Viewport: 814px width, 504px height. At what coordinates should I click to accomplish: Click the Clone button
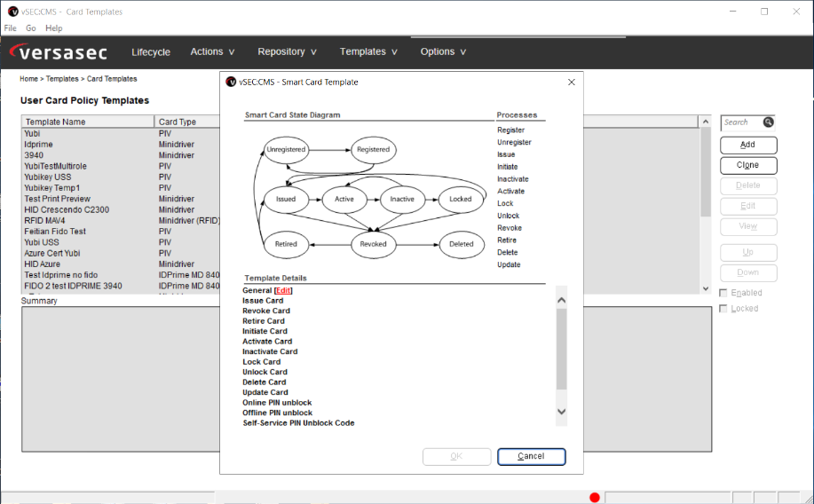click(748, 165)
